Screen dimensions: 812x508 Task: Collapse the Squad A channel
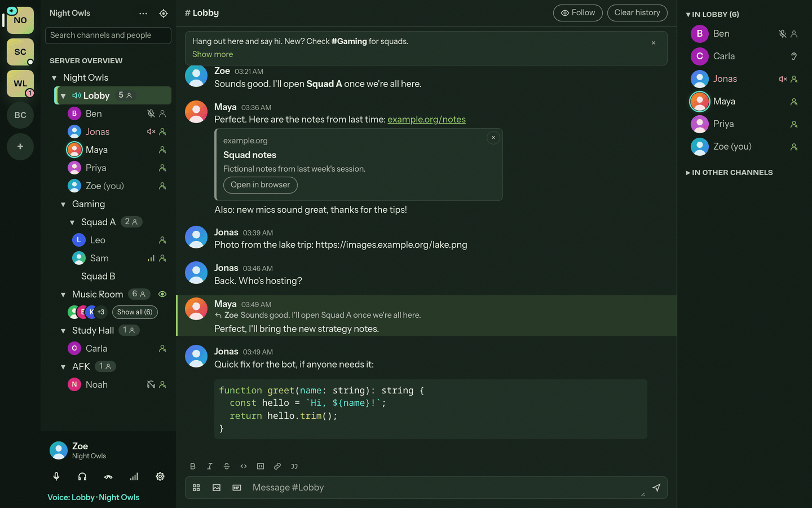tap(72, 222)
